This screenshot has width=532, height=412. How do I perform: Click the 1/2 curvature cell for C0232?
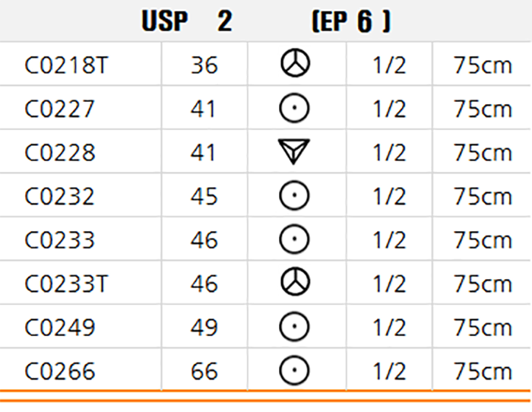click(389, 196)
